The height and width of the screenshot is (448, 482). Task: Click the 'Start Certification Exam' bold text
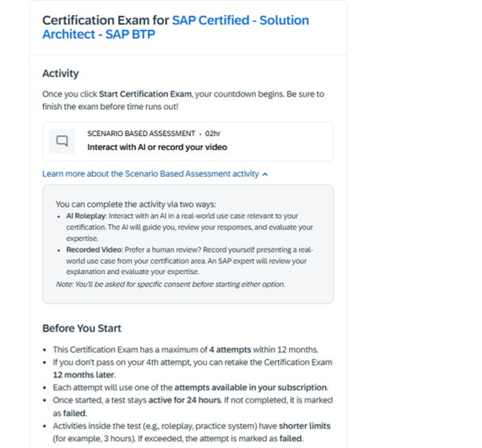point(145,94)
